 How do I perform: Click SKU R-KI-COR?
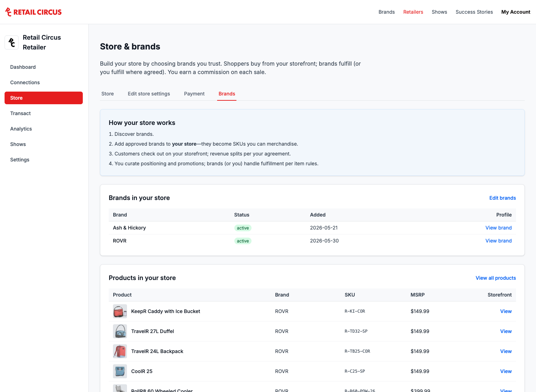[355, 311]
